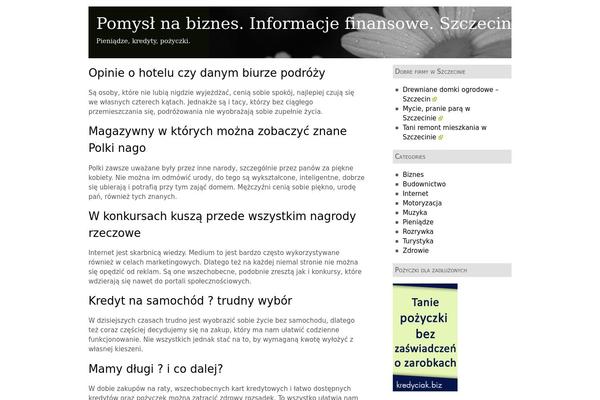Viewport: 600px width, 400px height.
Task: Click the 'Tanie pożyczki bez zaświadczeń' banner ad
Action: pyautogui.click(x=425, y=337)
